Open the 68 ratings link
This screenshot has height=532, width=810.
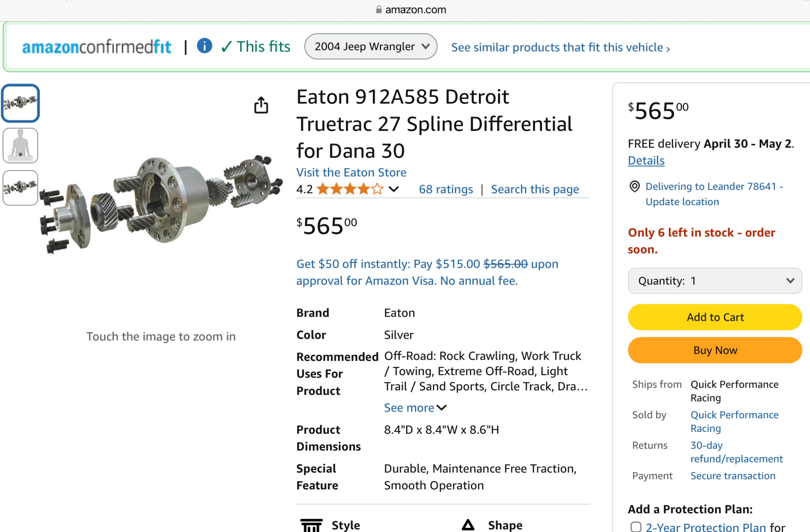(446, 189)
